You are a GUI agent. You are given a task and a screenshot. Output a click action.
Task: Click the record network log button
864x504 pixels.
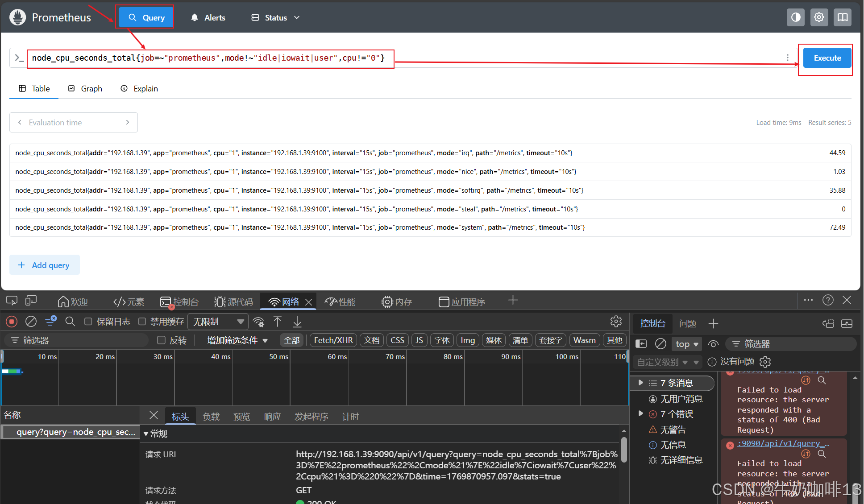(x=12, y=321)
